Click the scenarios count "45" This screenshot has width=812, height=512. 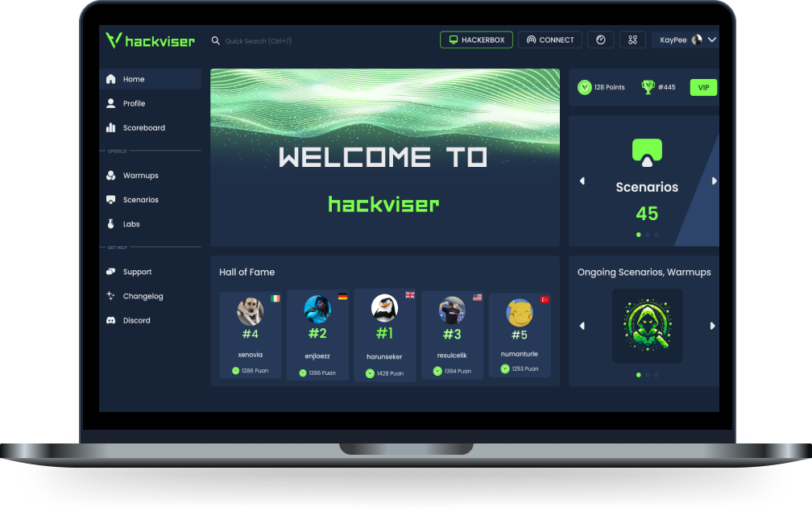[x=648, y=214]
